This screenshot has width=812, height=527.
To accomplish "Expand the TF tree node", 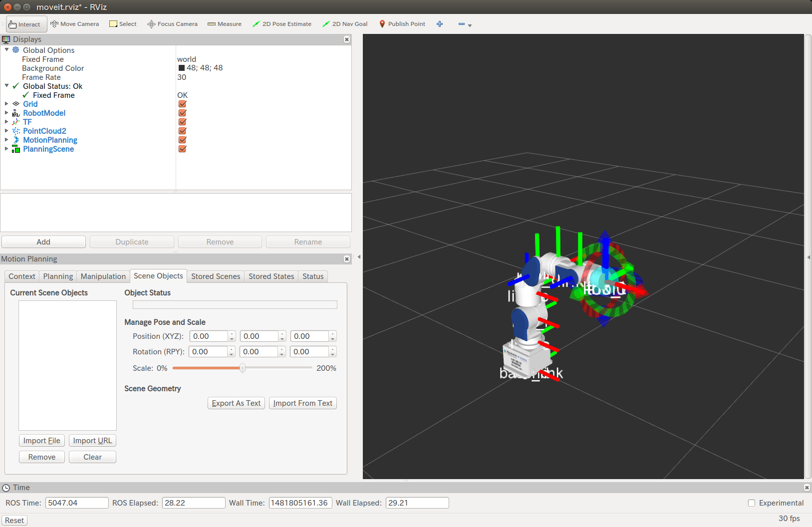I will [x=6, y=122].
